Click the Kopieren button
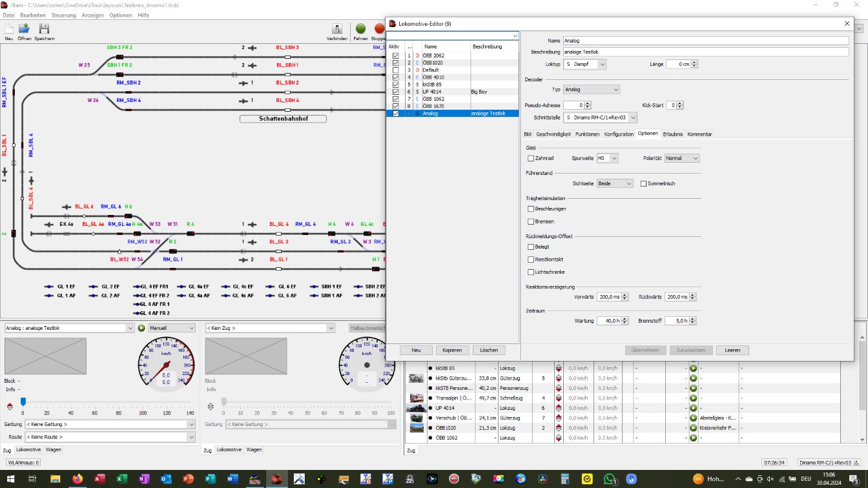868x488 pixels. 452,350
